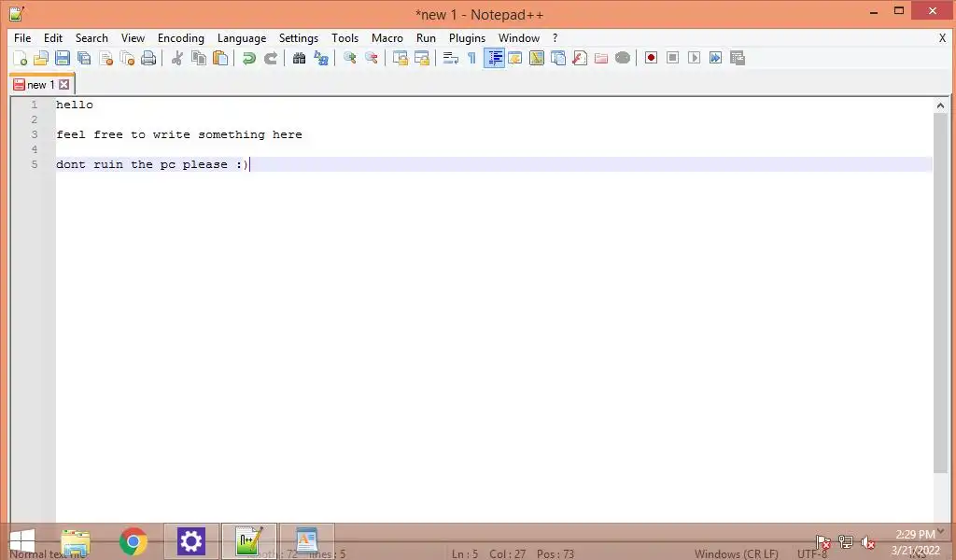Open the Plugins menu
956x560 pixels.
click(x=467, y=37)
